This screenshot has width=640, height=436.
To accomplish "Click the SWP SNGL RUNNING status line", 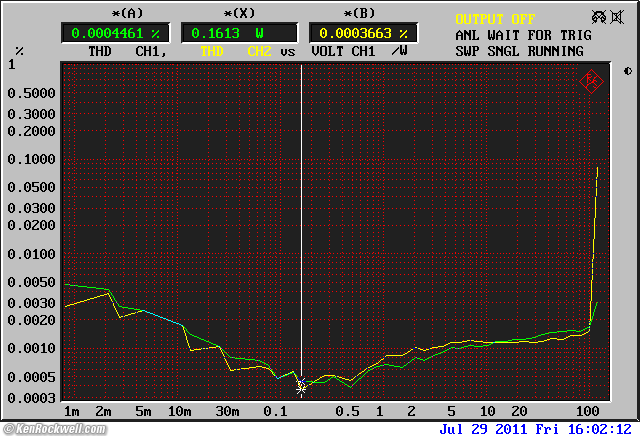I will (x=519, y=50).
